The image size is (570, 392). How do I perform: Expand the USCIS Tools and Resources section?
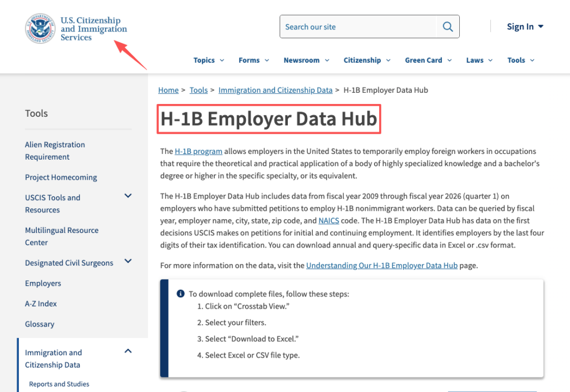click(x=127, y=196)
